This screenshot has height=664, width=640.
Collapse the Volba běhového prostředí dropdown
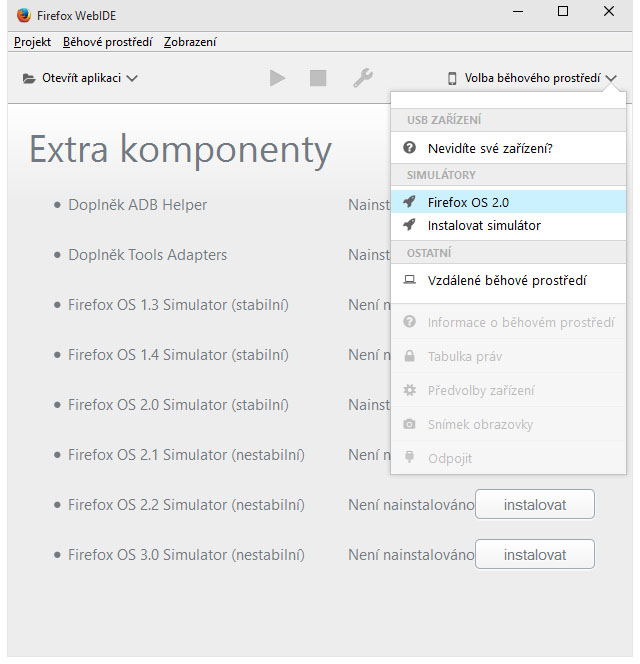[x=532, y=78]
